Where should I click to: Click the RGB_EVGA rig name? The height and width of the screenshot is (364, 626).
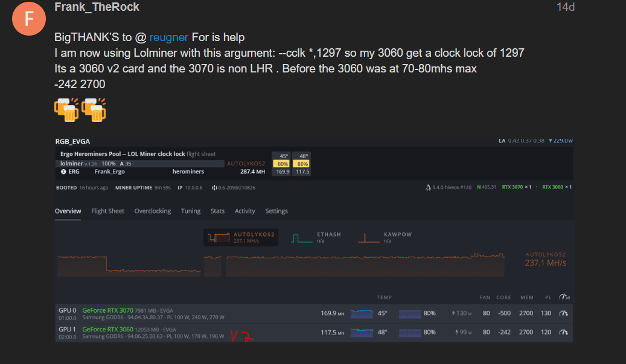pos(72,141)
